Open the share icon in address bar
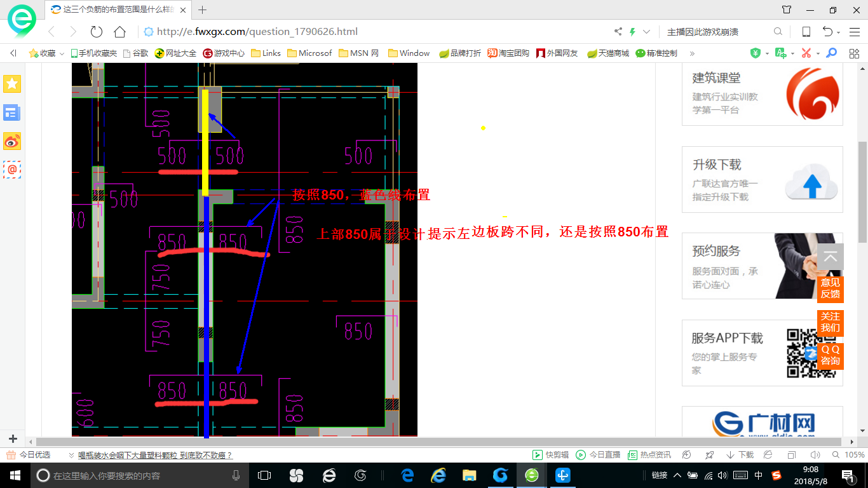 tap(618, 32)
